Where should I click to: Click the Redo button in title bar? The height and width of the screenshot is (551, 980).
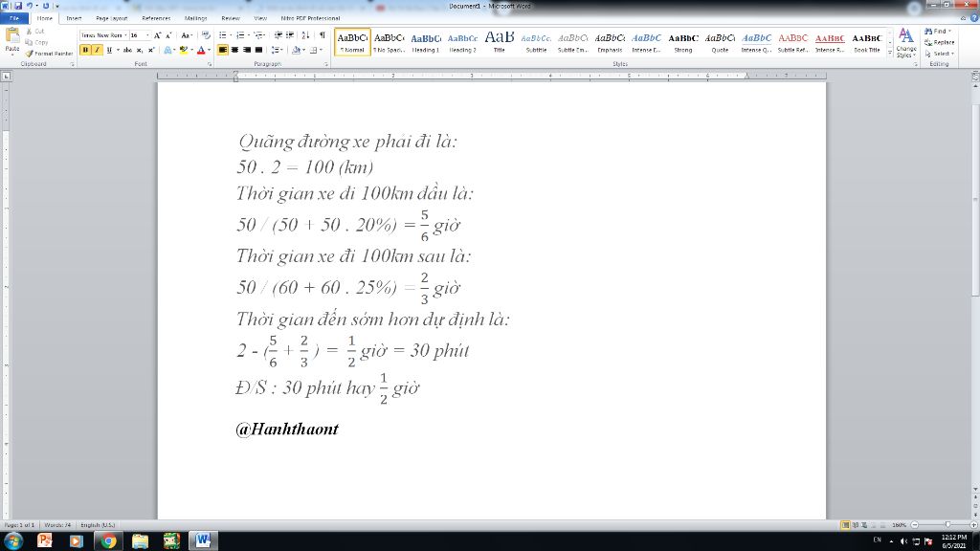click(46, 6)
